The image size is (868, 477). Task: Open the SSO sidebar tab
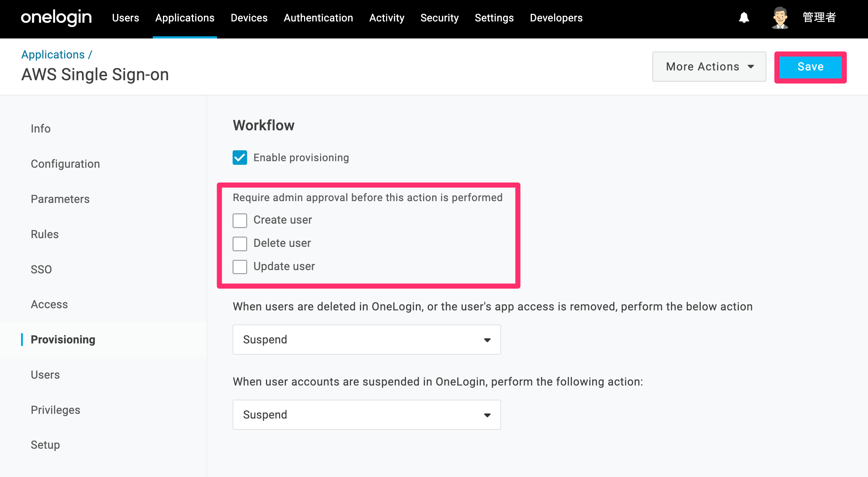[x=41, y=269]
